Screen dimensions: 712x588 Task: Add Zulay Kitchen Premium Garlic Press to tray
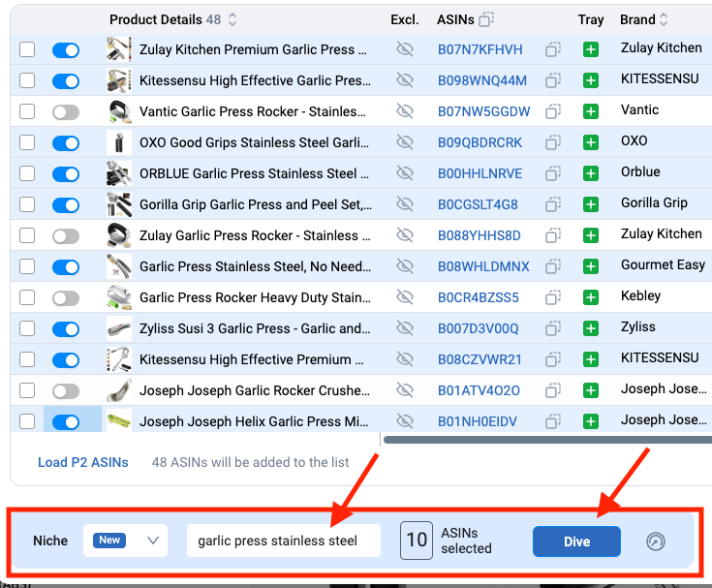[x=590, y=49]
